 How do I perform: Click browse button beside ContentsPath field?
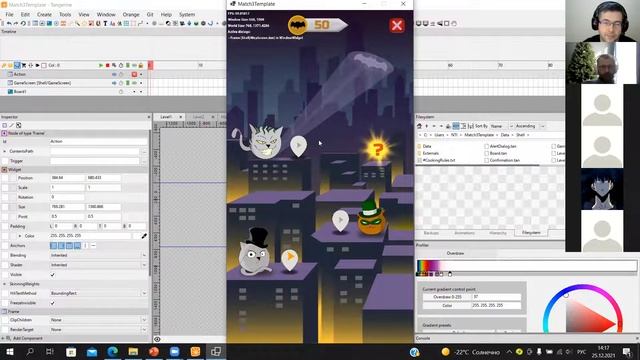[144, 151]
